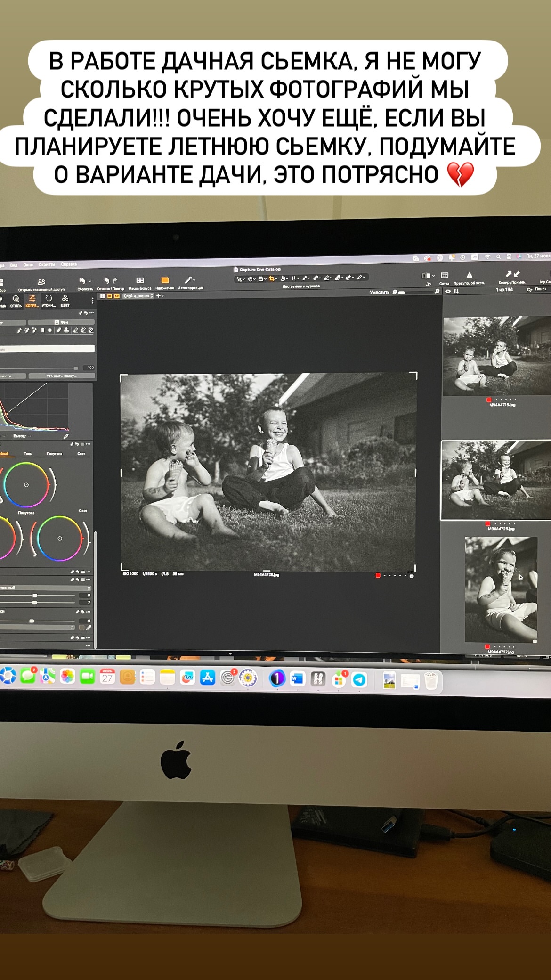
Task: Click the red color tag under viewer image
Action: pos(378,575)
